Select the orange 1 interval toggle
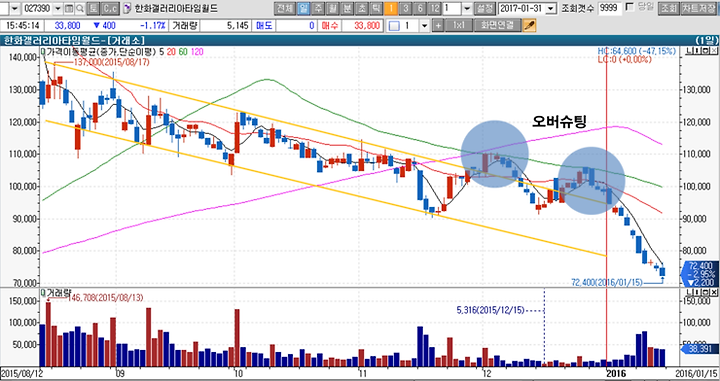720x381 pixels. click(x=391, y=9)
